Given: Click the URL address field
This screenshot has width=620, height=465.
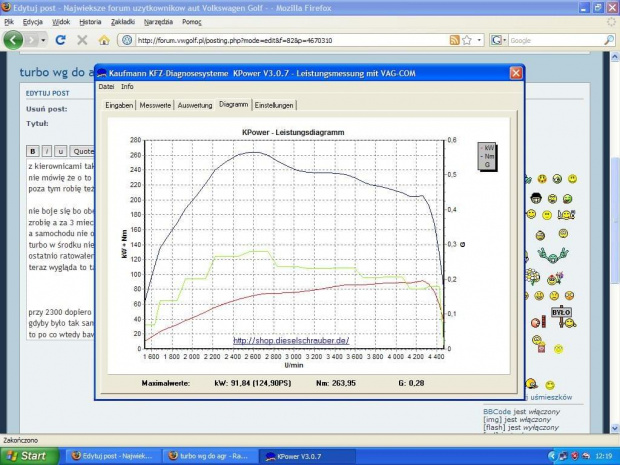Looking at the screenshot, I should [x=291, y=40].
